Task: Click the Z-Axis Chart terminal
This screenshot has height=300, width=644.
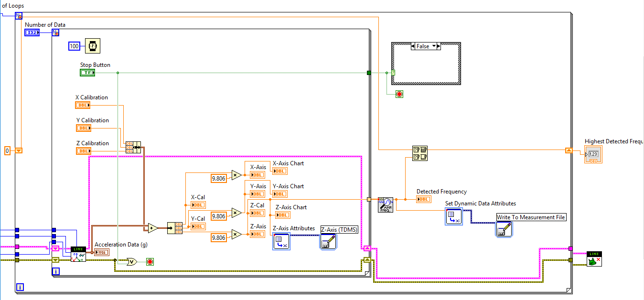Action: (283, 215)
